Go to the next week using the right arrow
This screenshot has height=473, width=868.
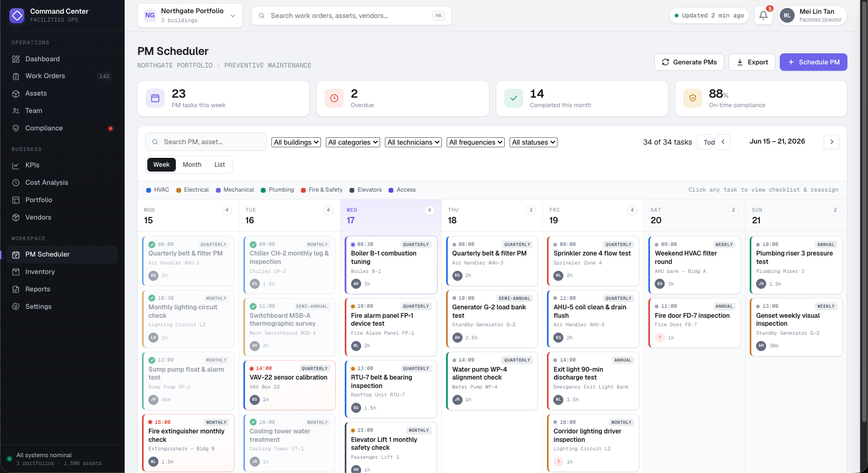832,141
